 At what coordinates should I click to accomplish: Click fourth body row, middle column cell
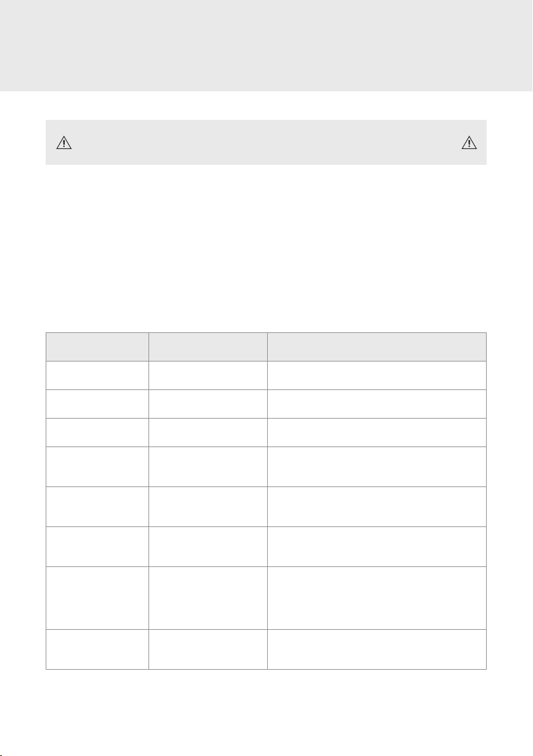208,467
